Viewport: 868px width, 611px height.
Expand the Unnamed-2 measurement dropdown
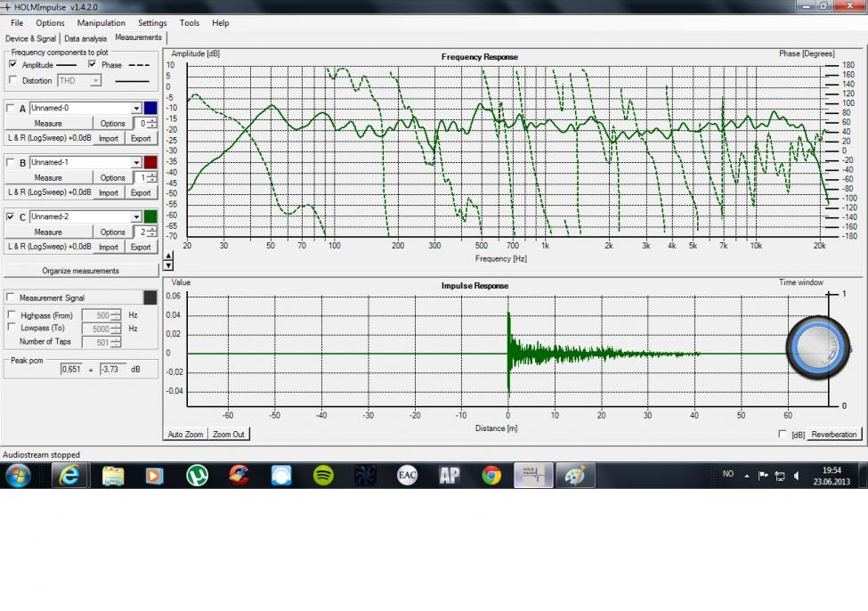point(137,217)
